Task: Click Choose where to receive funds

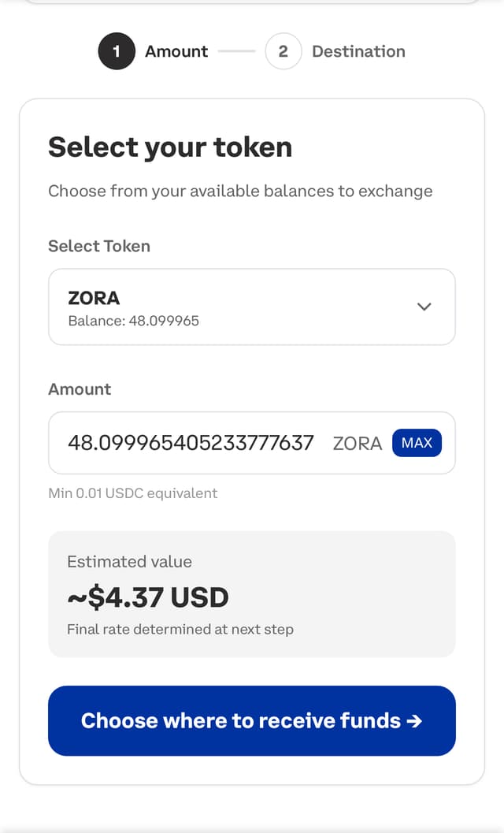Action: point(252,721)
